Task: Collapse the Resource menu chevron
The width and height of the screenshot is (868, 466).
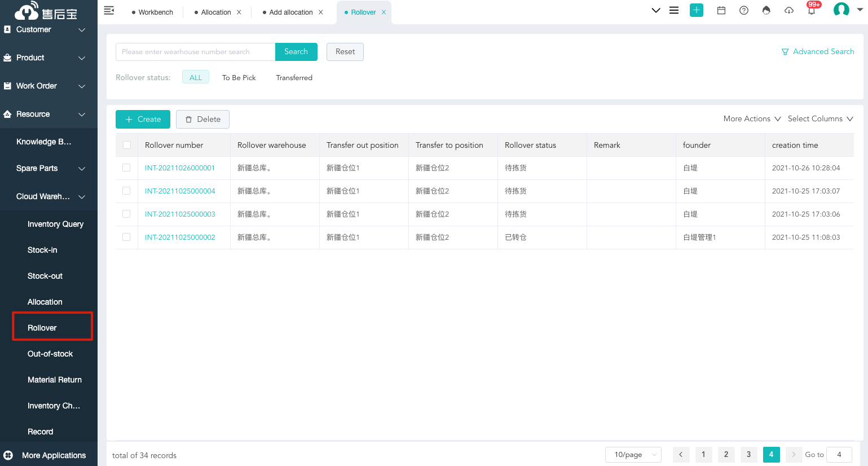Action: tap(82, 115)
